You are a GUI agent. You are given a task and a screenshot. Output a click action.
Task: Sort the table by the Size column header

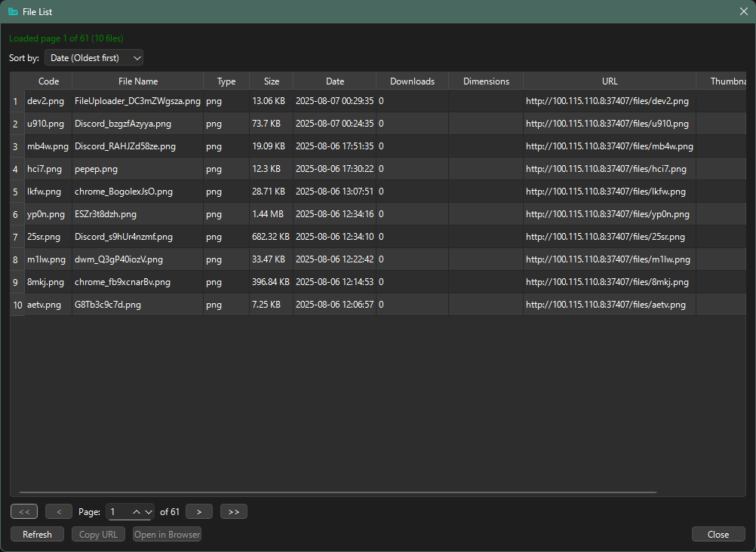point(271,81)
